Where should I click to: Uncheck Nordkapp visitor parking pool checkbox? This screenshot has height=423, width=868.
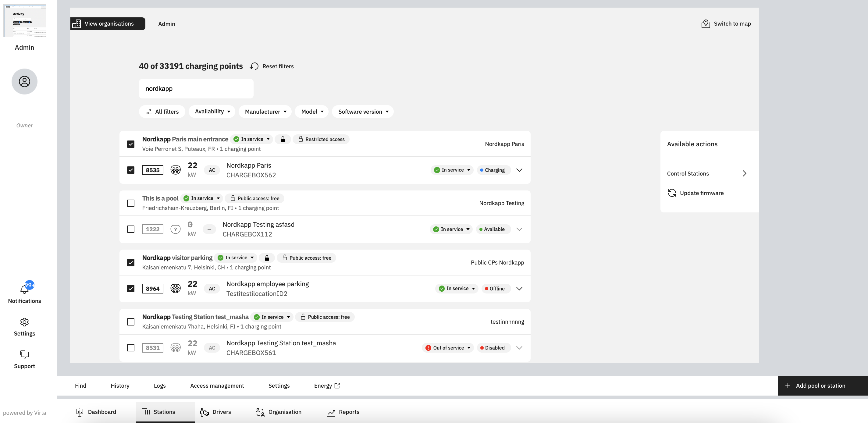click(131, 263)
